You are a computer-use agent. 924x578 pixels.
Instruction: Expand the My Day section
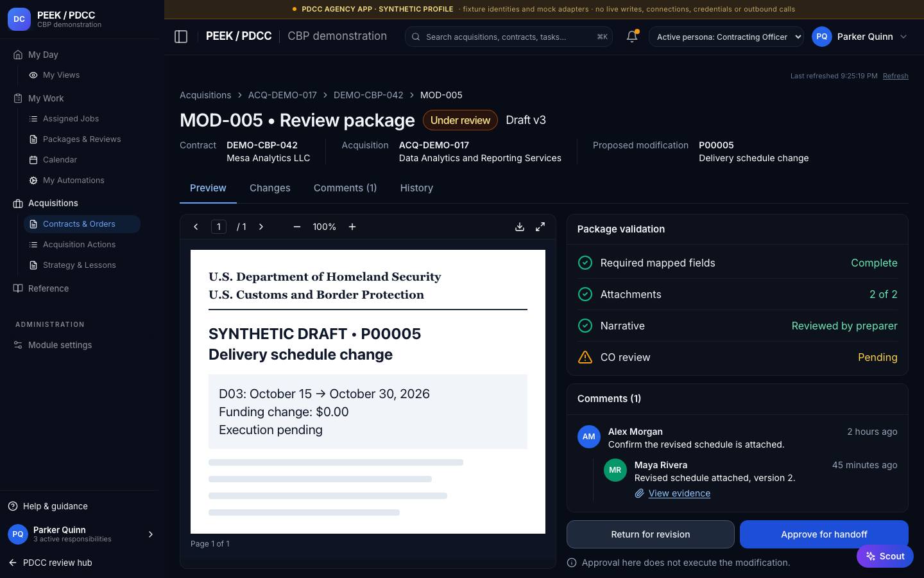[37, 55]
